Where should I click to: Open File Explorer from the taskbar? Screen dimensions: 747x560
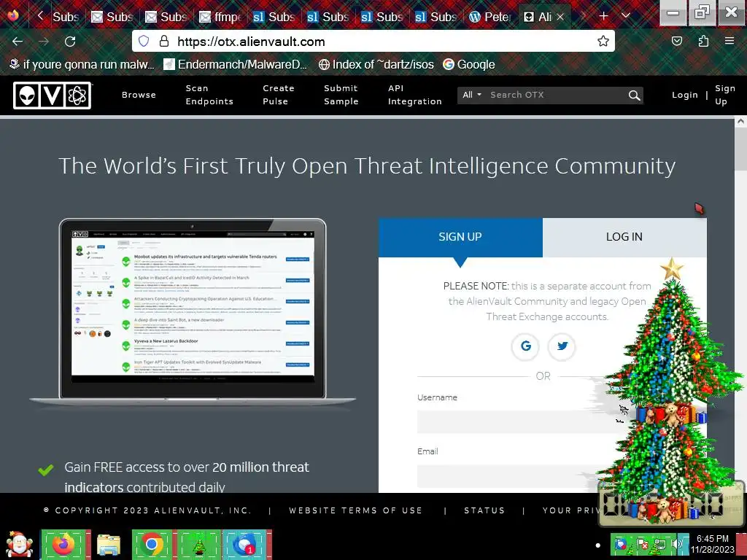click(x=109, y=545)
